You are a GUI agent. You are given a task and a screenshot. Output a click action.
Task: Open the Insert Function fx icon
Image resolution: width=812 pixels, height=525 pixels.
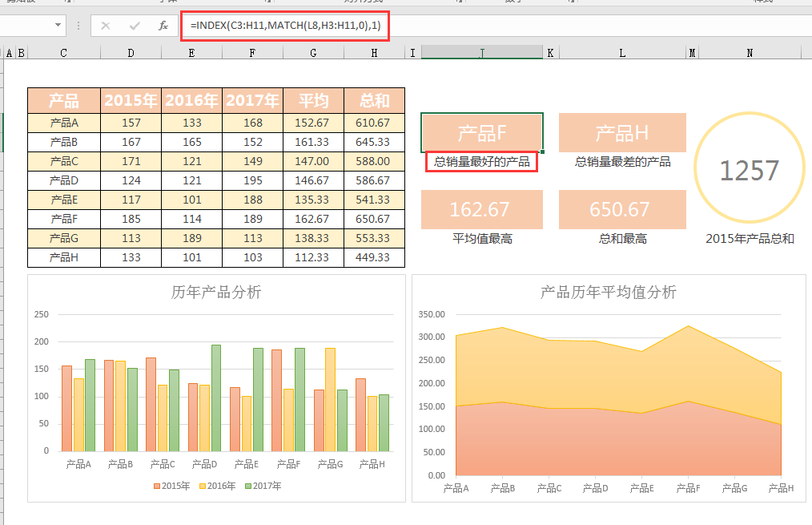(x=163, y=26)
